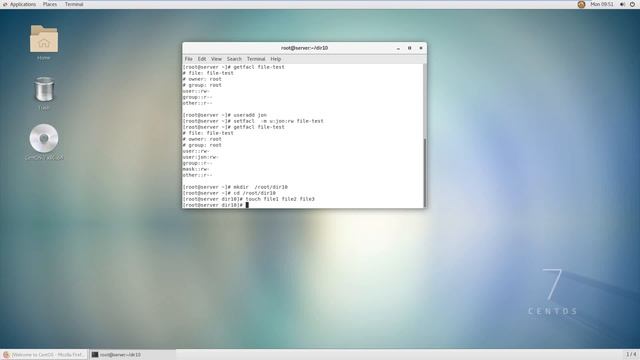
Task: Click the 1 / 4 workspace switcher
Action: click(631, 354)
